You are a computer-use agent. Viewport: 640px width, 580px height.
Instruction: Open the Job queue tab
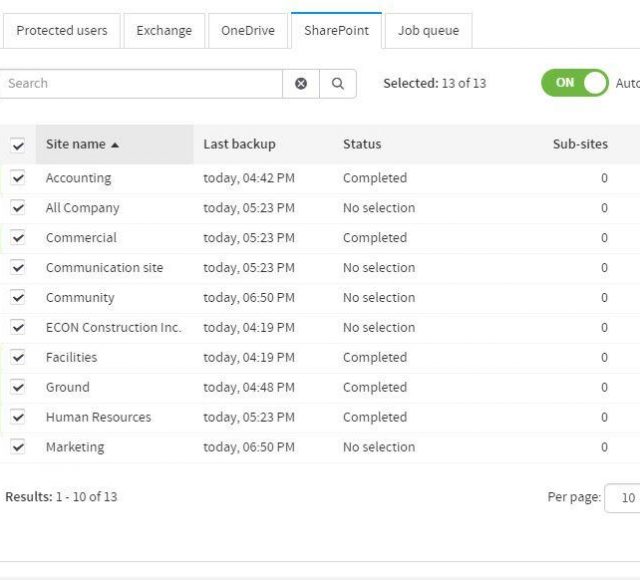point(429,31)
